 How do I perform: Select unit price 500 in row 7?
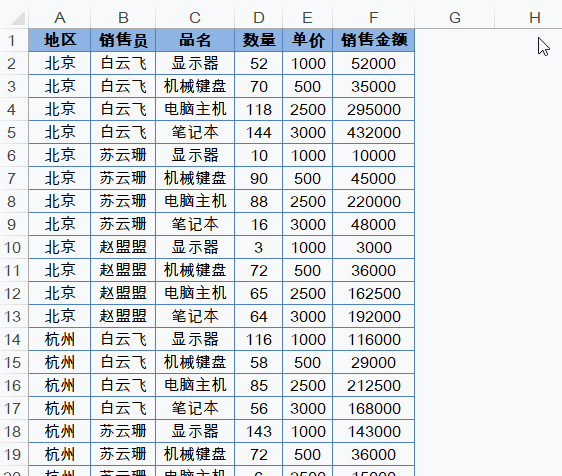pos(308,178)
